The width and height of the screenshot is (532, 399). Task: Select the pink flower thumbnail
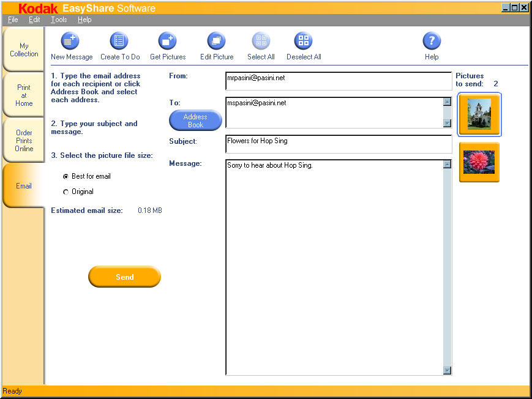(x=479, y=162)
